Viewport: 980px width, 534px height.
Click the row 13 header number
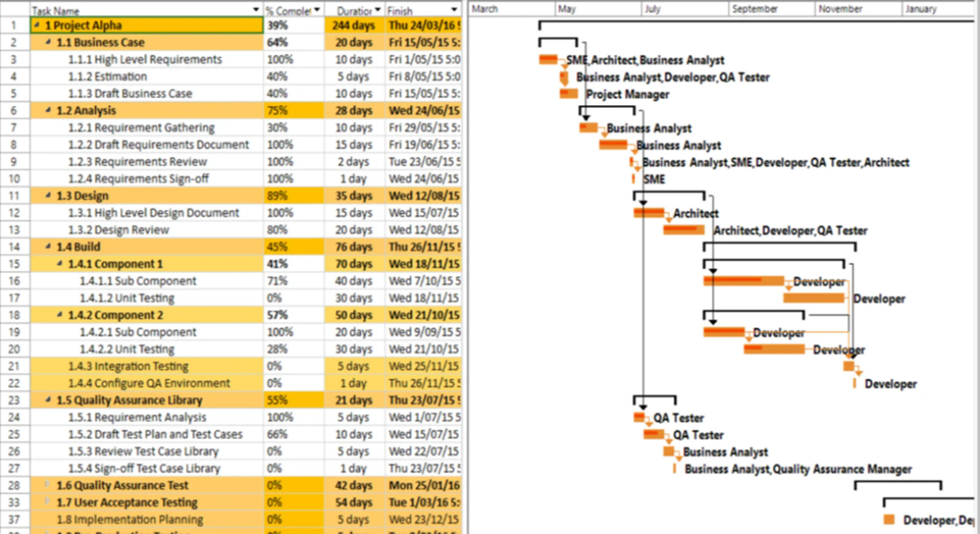click(x=14, y=229)
